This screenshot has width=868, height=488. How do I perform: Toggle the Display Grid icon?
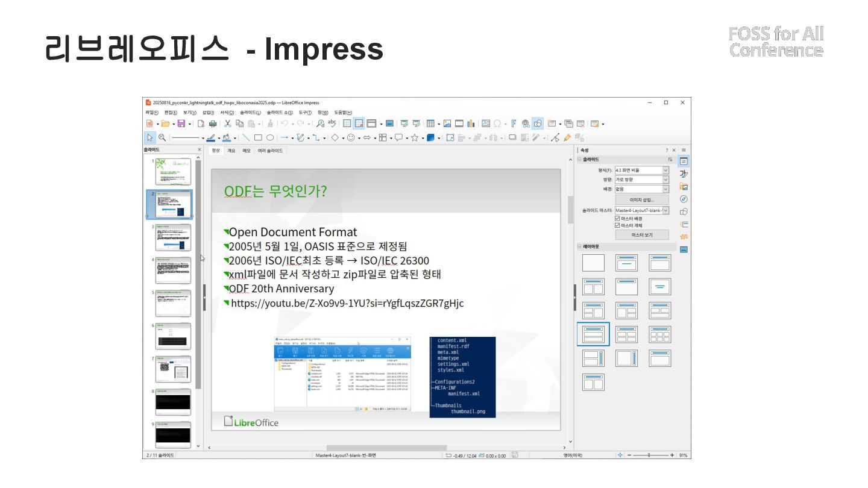[347, 124]
